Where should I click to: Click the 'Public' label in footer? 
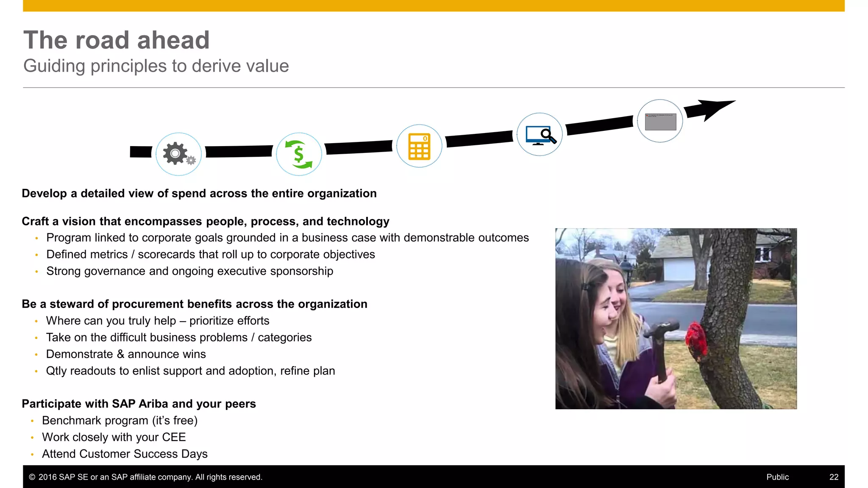777,477
